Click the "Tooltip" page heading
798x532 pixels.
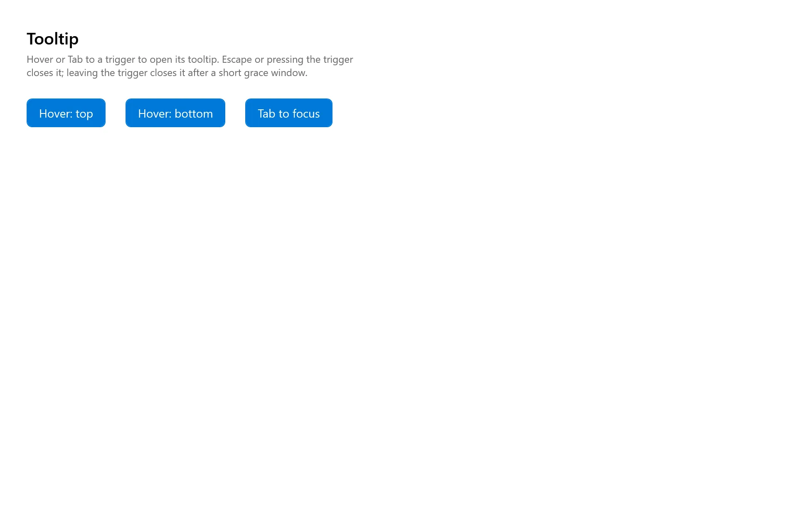[53, 39]
